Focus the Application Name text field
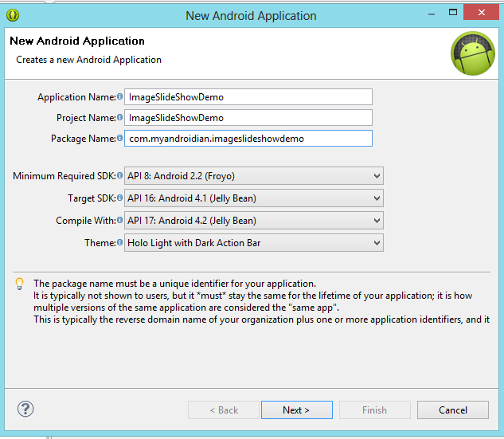 tap(248, 97)
